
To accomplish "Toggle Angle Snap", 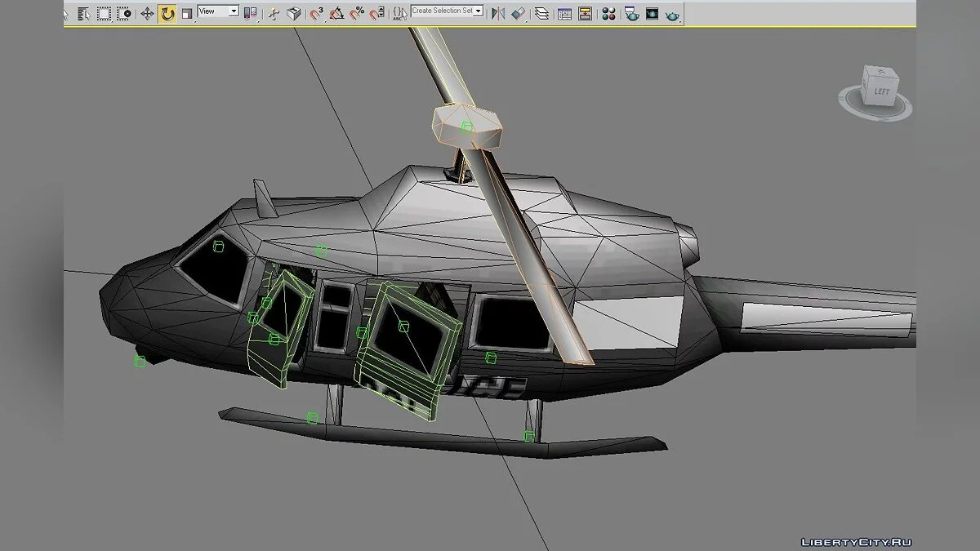I will click(x=336, y=13).
